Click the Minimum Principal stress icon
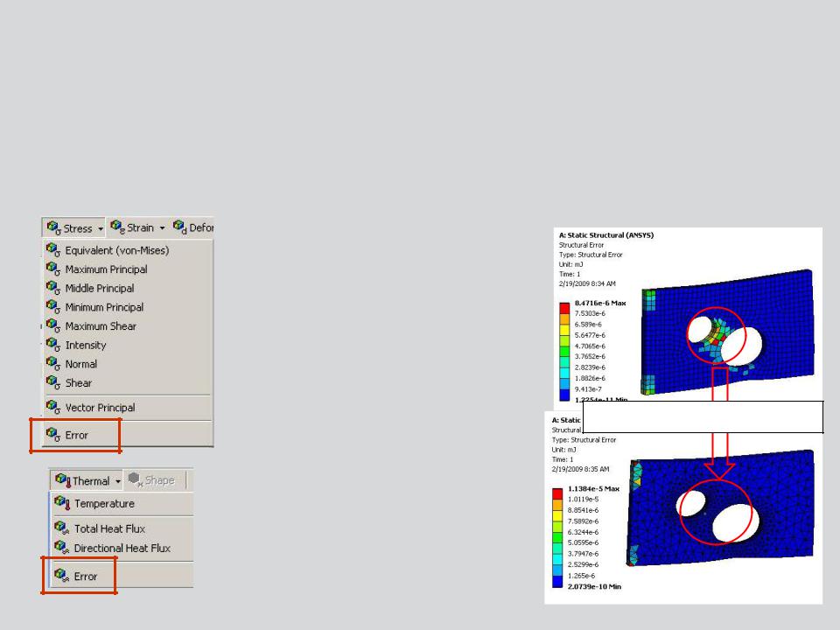Image resolution: width=840 pixels, height=630 pixels. pyautogui.click(x=53, y=306)
